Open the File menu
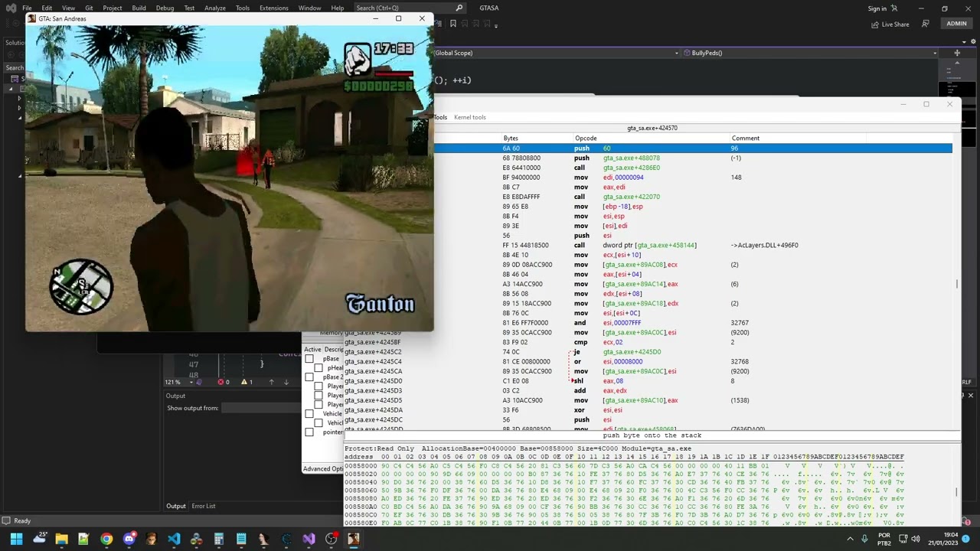Screen dimensions: 980x551 [27, 8]
